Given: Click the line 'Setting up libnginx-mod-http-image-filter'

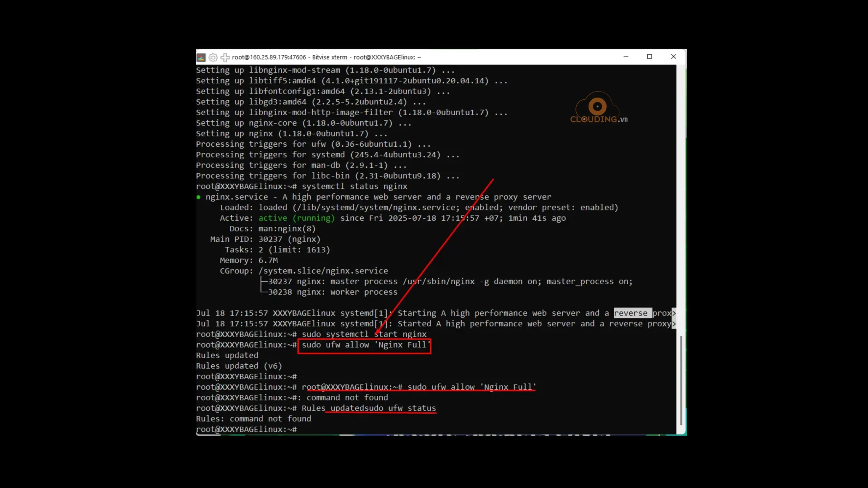Looking at the screenshot, I should (x=352, y=112).
